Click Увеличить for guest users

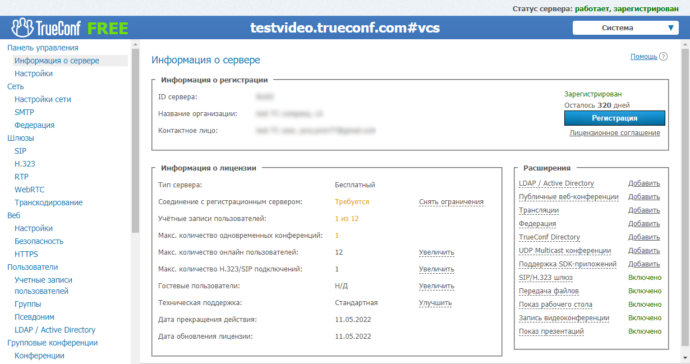pos(437,286)
